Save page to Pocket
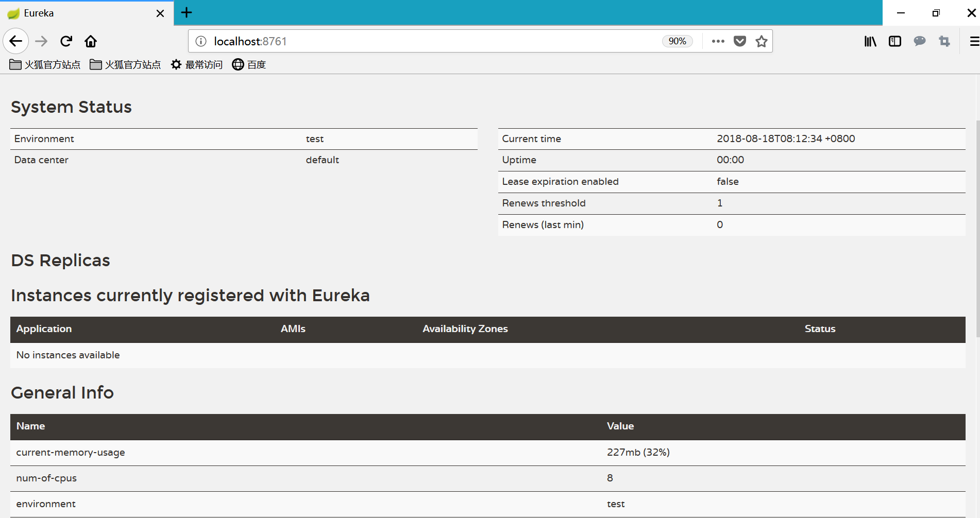The image size is (980, 518). pyautogui.click(x=740, y=41)
